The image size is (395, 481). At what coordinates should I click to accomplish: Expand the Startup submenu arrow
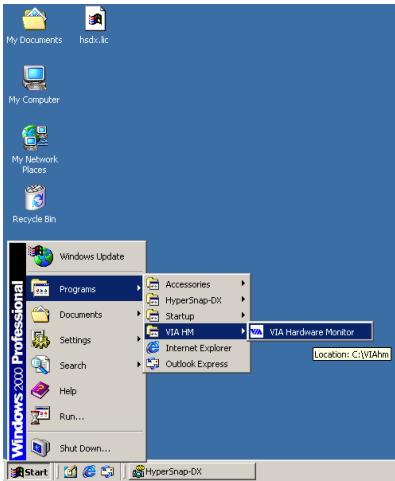pyautogui.click(x=243, y=315)
